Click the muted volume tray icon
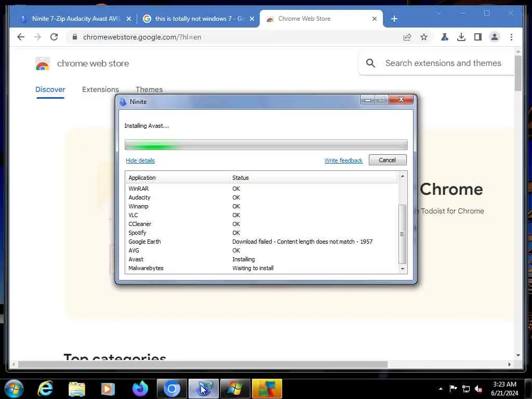 click(478, 389)
